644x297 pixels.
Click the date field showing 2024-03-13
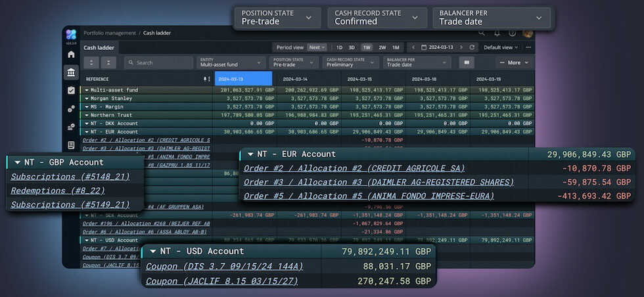441,47
